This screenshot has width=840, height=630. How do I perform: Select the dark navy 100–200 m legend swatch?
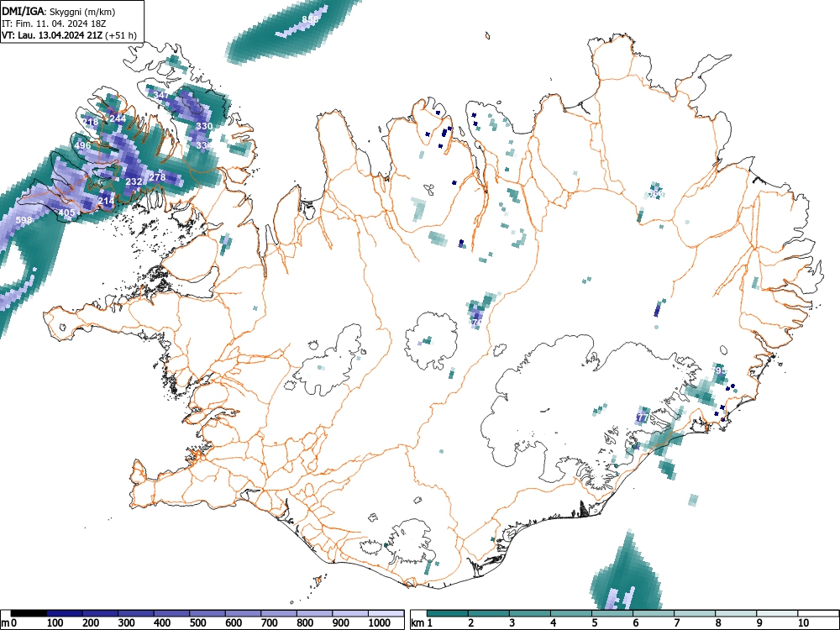pos(65,613)
